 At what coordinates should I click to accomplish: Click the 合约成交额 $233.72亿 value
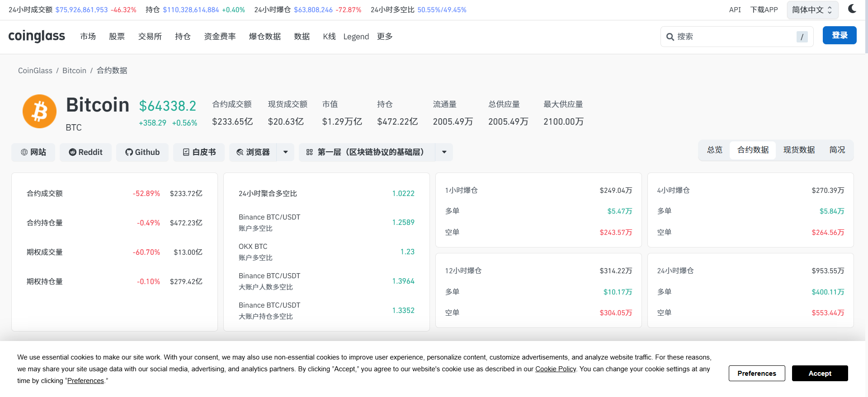(x=186, y=193)
